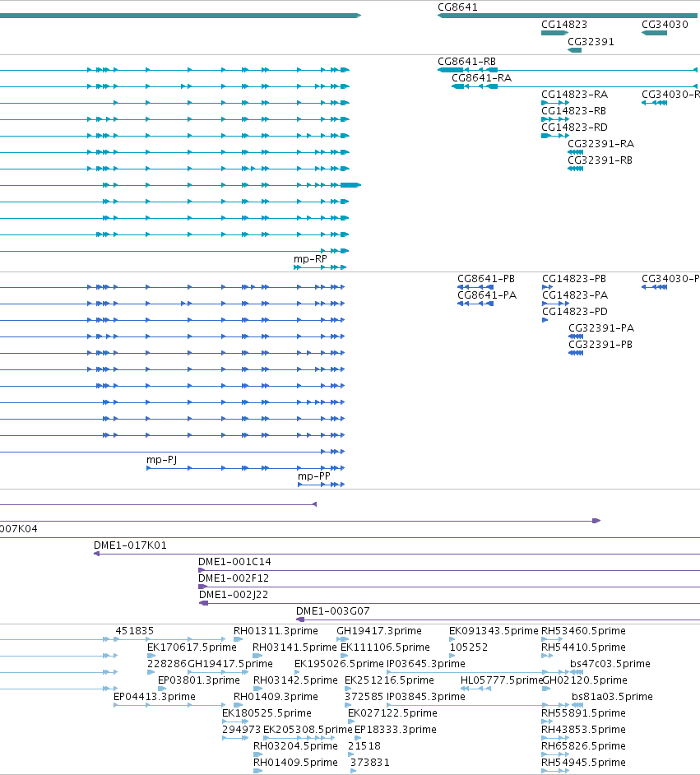Click EST EK027122.5prime

pos(350,722)
